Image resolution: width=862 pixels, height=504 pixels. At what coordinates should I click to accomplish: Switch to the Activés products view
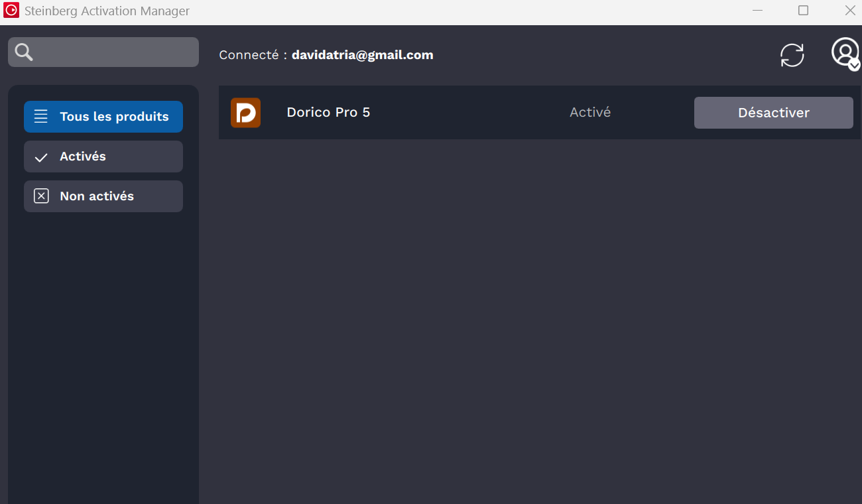[103, 156]
